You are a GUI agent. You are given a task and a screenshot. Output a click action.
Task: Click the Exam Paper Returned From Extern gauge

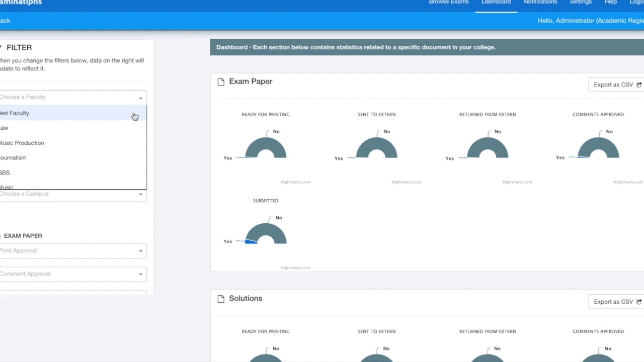coord(488,148)
